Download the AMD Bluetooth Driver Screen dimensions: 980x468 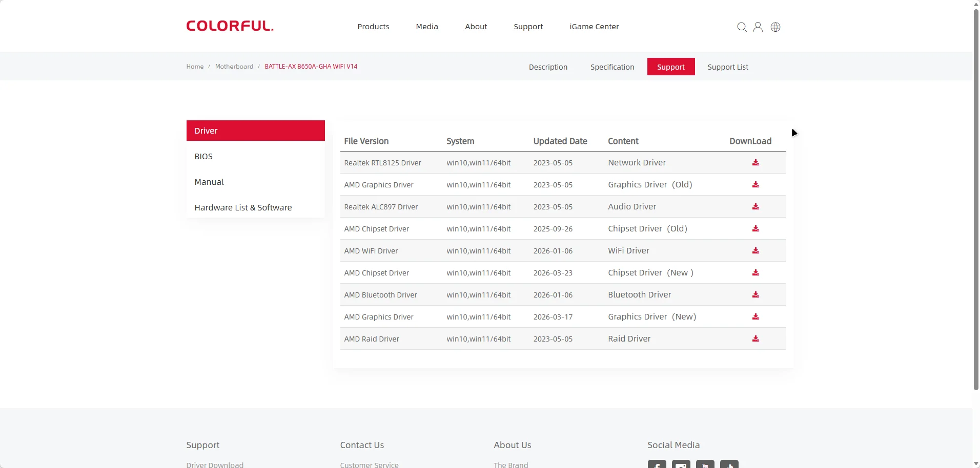click(x=756, y=295)
